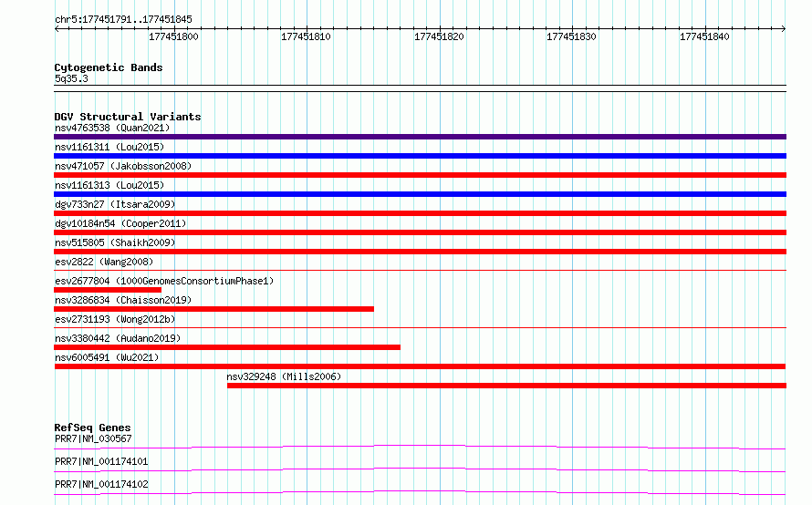Image resolution: width=812 pixels, height=505 pixels.
Task: Click the thin red line under esv2822
Action: pyautogui.click(x=420, y=270)
